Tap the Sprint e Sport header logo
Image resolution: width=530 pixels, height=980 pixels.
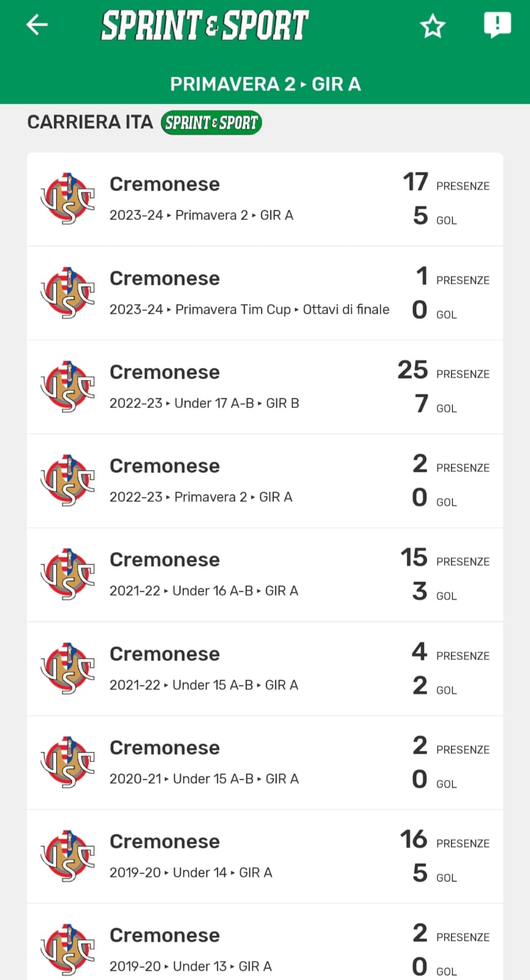205,26
